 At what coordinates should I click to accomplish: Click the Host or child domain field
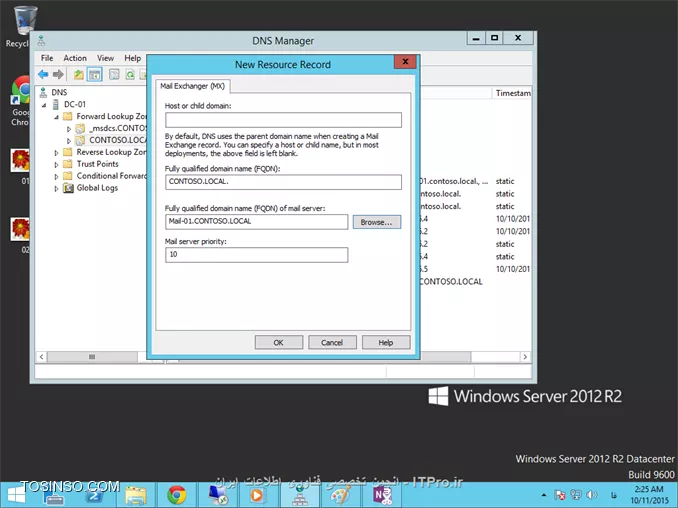[283, 120]
